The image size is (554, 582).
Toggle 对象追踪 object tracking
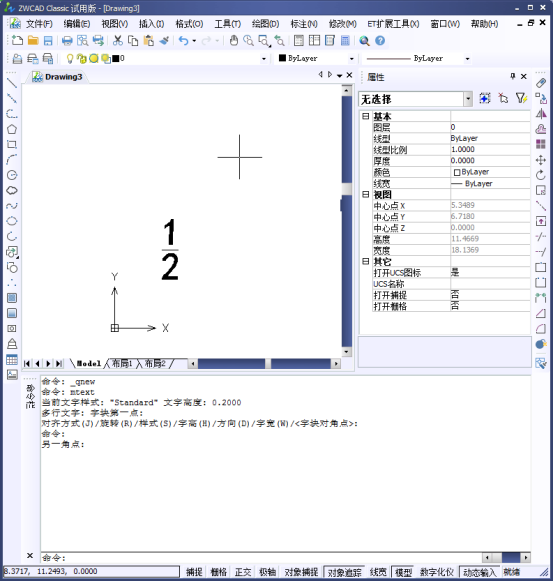point(344,572)
